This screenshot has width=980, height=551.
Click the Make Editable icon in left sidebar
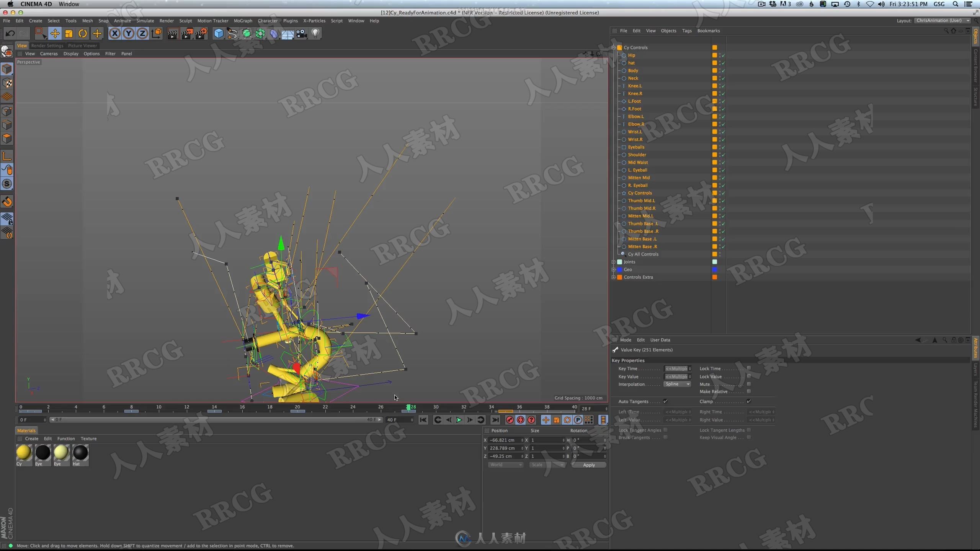pyautogui.click(x=7, y=51)
